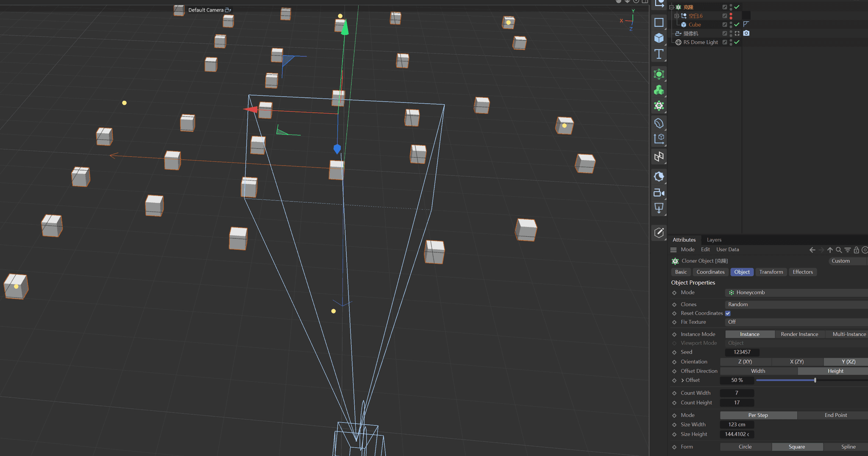Set Instance Mode to Render Instance
The image size is (868, 456).
tap(799, 334)
